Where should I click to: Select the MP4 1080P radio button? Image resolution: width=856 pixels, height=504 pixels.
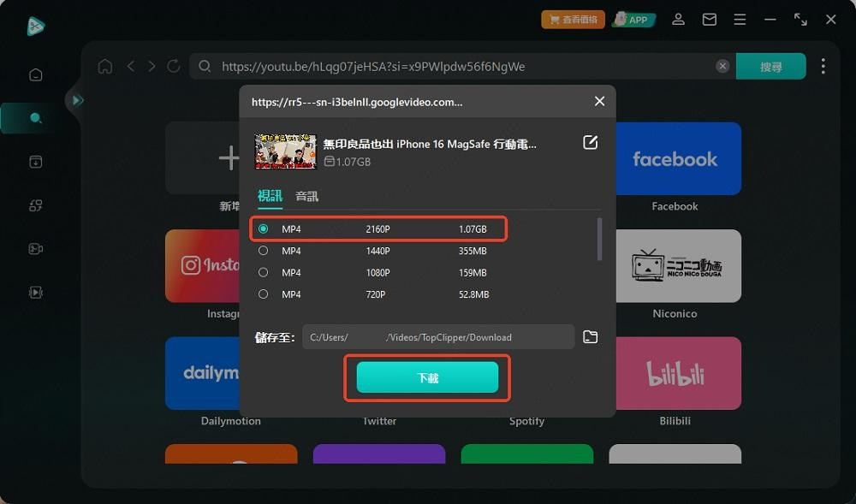click(263, 272)
